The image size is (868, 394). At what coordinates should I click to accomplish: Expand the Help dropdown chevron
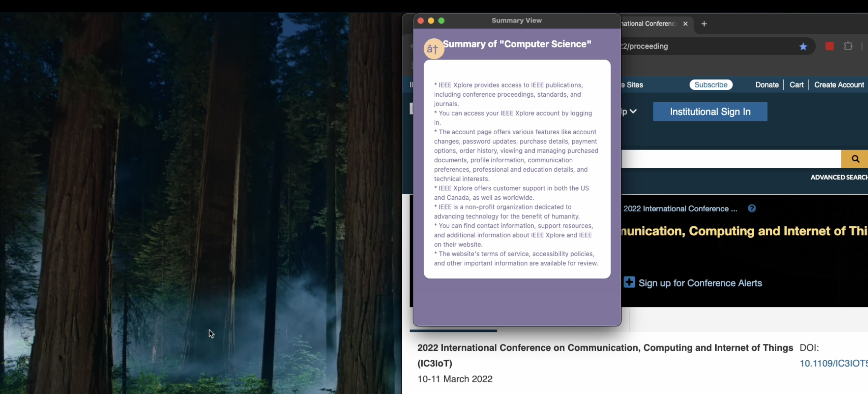click(633, 111)
